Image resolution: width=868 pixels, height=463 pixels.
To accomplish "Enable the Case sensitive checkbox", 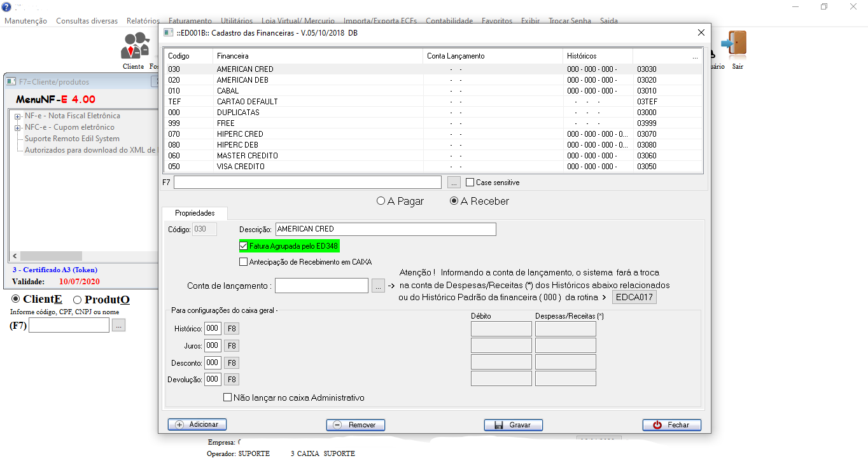I will pos(470,183).
